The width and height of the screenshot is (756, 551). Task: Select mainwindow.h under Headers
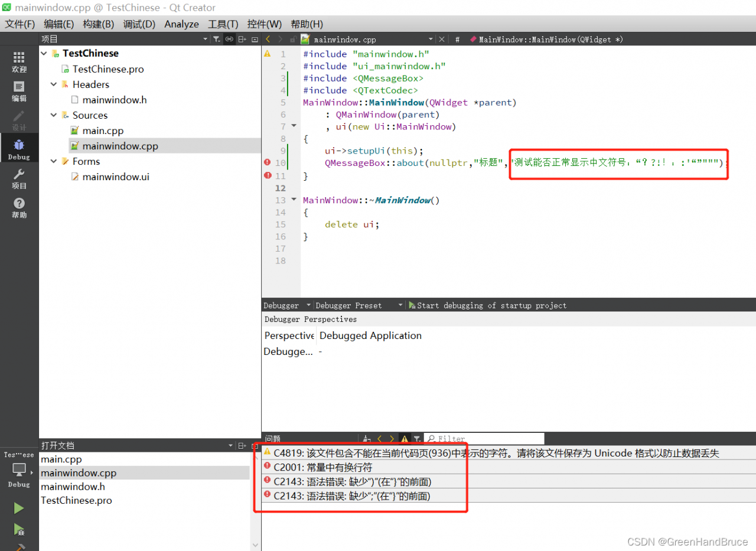pyautogui.click(x=115, y=100)
